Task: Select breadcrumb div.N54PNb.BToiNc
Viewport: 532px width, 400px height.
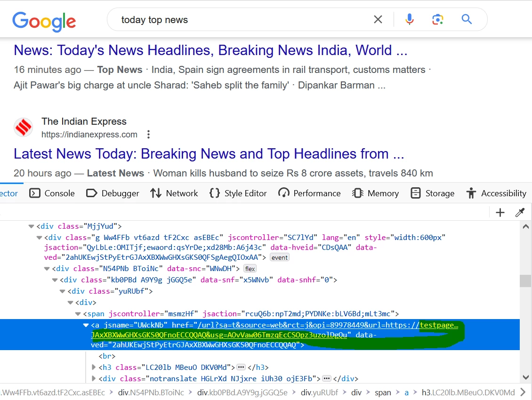Action: pos(151,392)
